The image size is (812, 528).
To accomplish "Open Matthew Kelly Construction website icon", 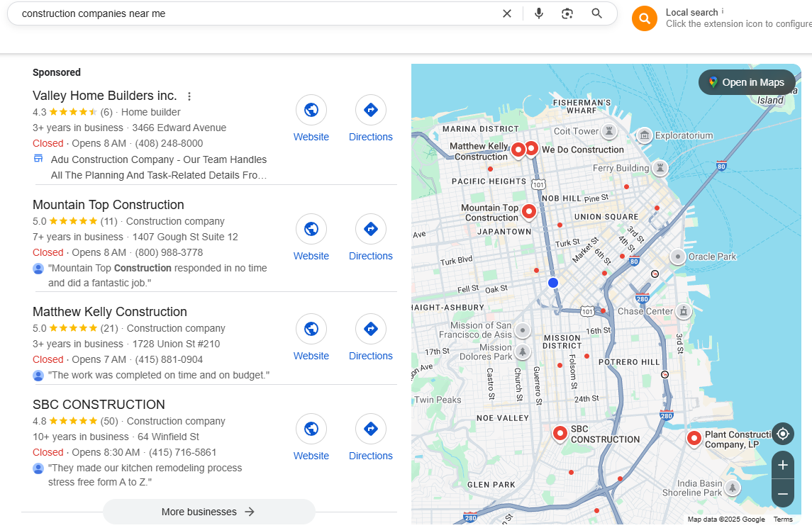I will coord(311,329).
